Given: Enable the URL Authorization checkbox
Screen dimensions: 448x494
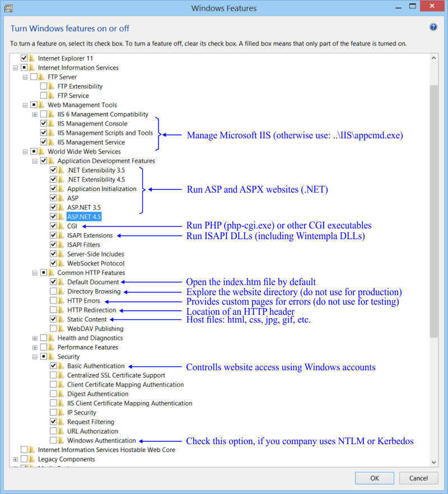Looking at the screenshot, I should point(53,431).
